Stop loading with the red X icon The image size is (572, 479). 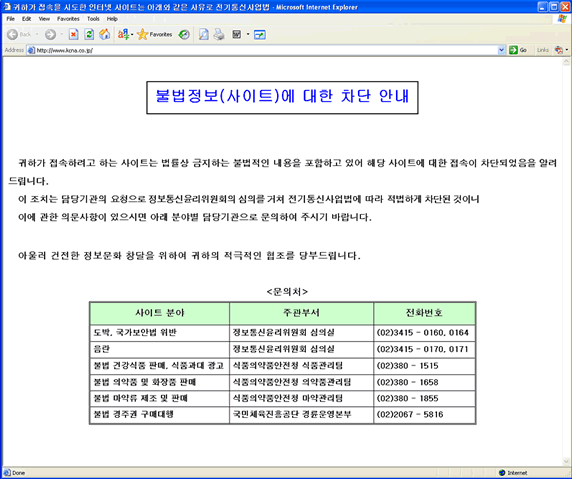[73, 34]
